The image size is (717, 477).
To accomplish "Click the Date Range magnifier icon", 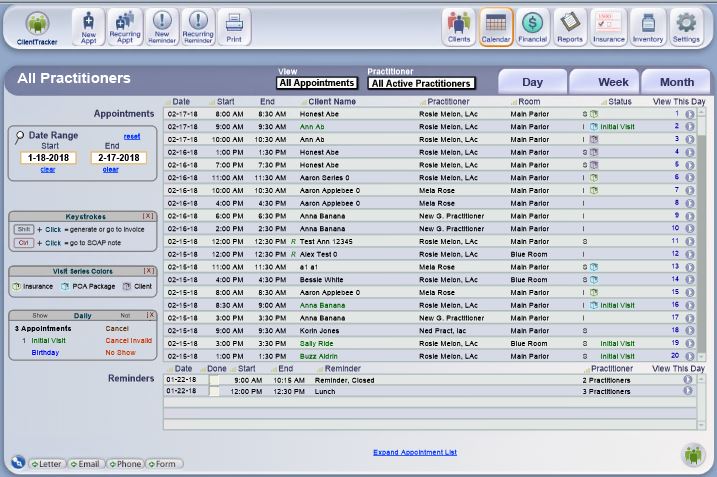I will [x=19, y=137].
